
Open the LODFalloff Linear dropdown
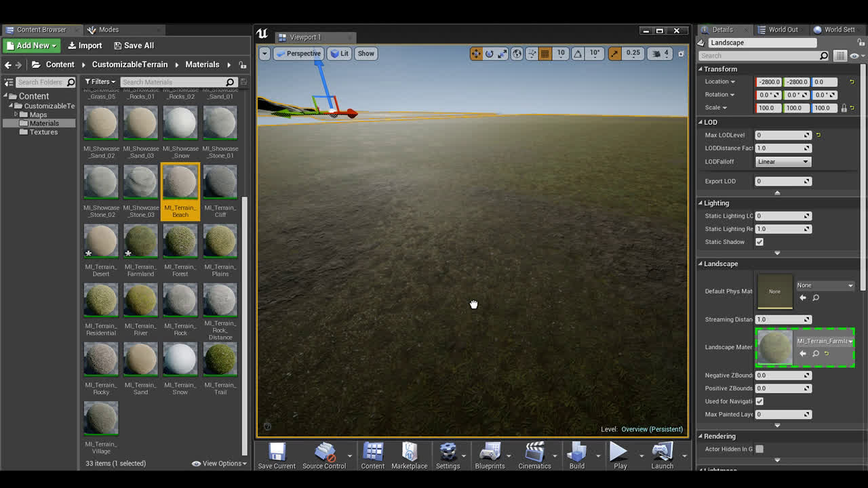pyautogui.click(x=783, y=161)
